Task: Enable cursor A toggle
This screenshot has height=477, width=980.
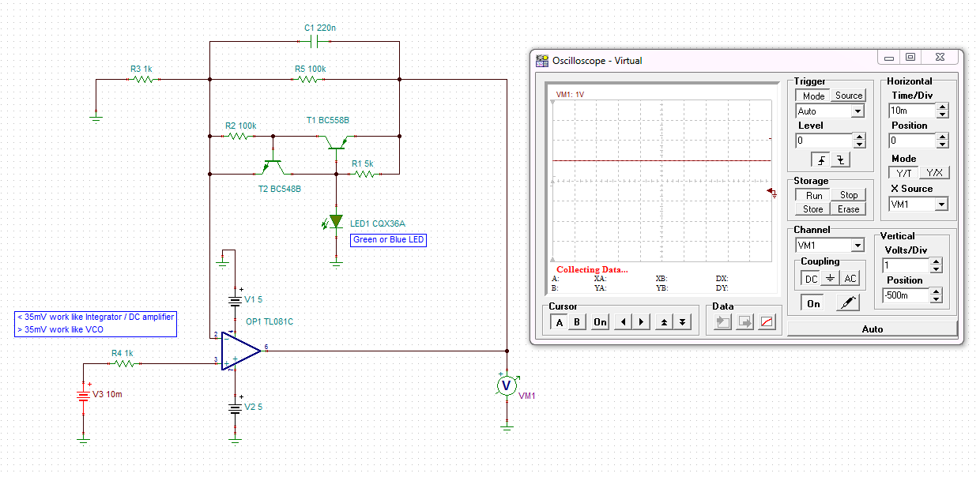Action: pyautogui.click(x=560, y=322)
